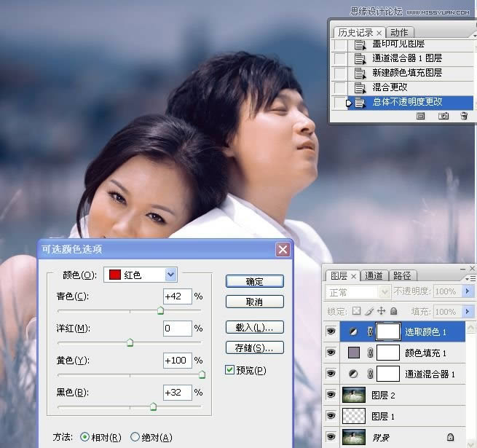Click the 通道混合器 1 adjustment layer icon

(x=354, y=374)
